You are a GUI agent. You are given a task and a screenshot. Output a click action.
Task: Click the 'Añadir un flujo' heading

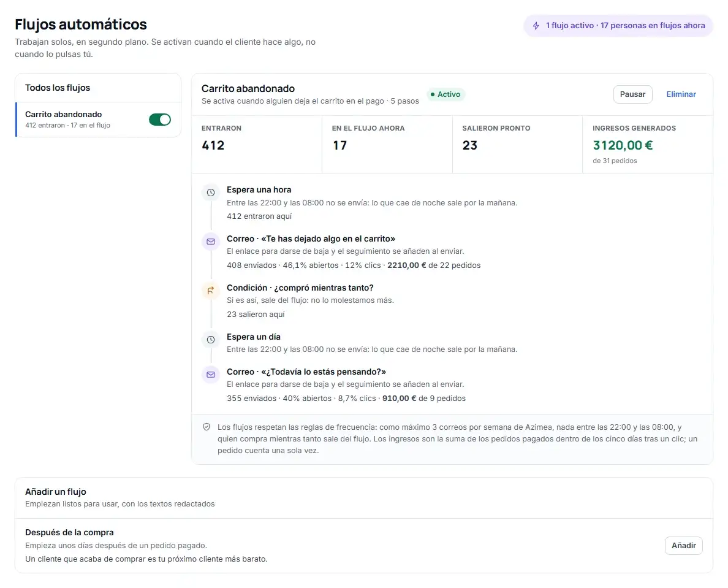56,491
